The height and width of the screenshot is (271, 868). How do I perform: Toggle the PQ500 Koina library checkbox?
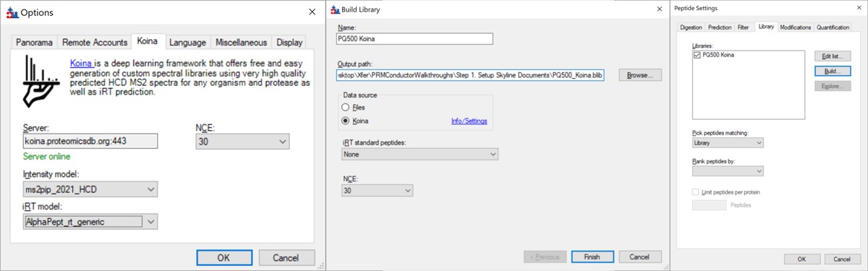coord(697,56)
